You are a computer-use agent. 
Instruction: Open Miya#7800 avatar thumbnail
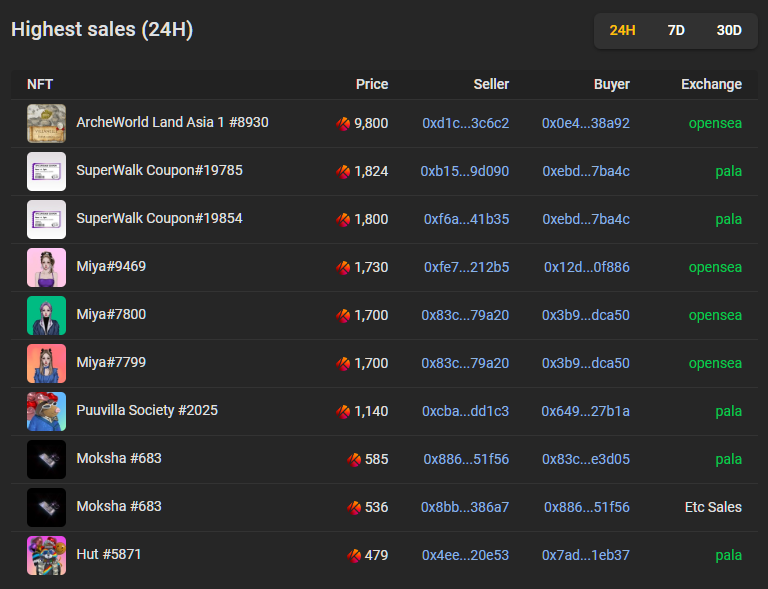(47, 315)
